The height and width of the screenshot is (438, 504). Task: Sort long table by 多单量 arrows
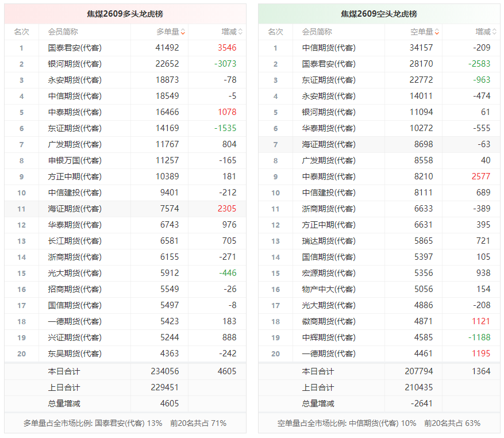pyautogui.click(x=183, y=32)
